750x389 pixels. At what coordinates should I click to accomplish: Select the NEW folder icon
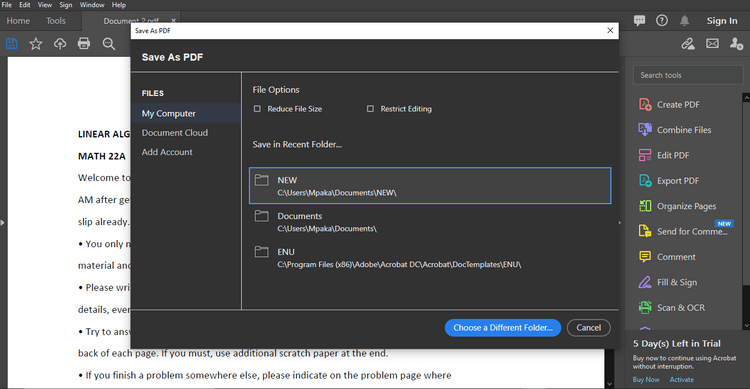point(262,180)
